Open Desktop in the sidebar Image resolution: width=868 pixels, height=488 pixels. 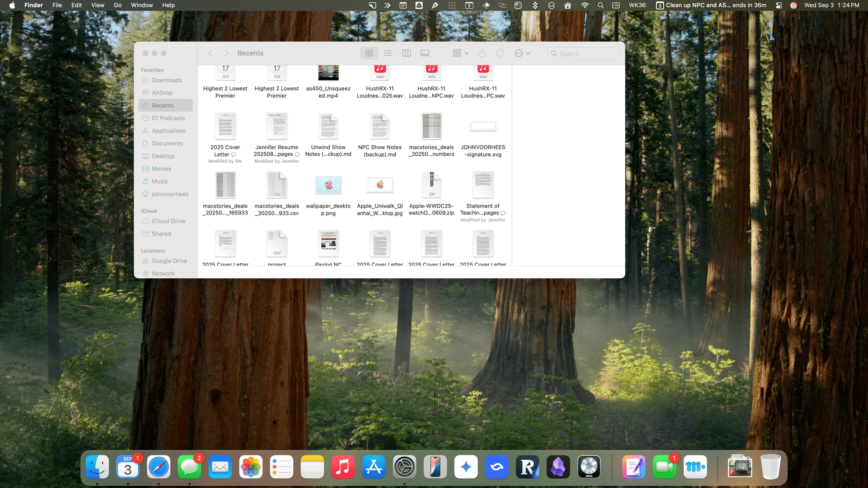165,156
